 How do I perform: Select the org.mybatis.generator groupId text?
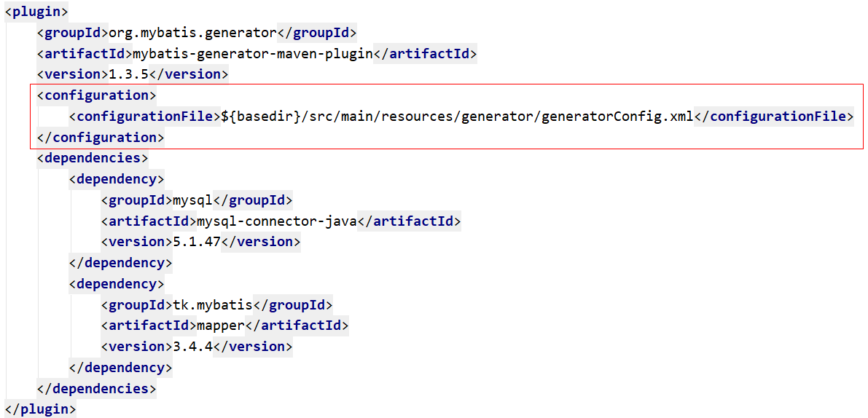click(192, 33)
